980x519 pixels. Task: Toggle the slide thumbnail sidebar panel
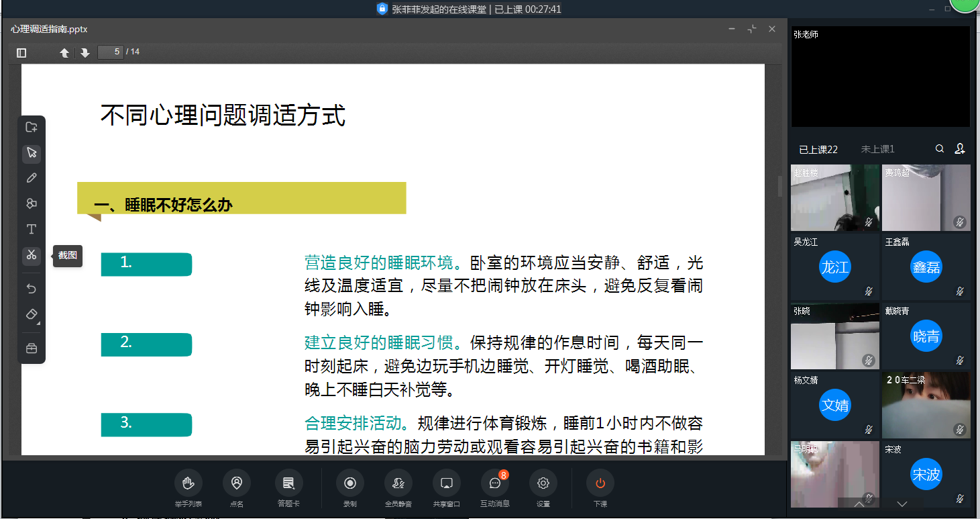(x=21, y=52)
